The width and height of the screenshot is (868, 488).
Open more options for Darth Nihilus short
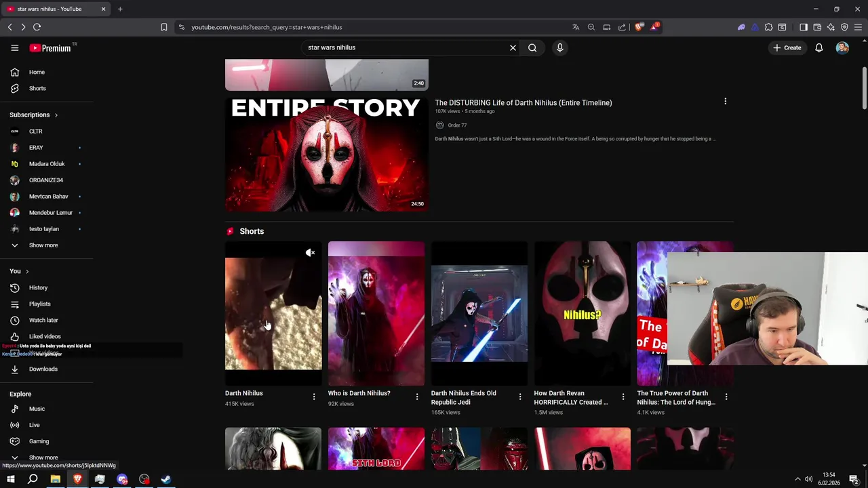(x=314, y=396)
